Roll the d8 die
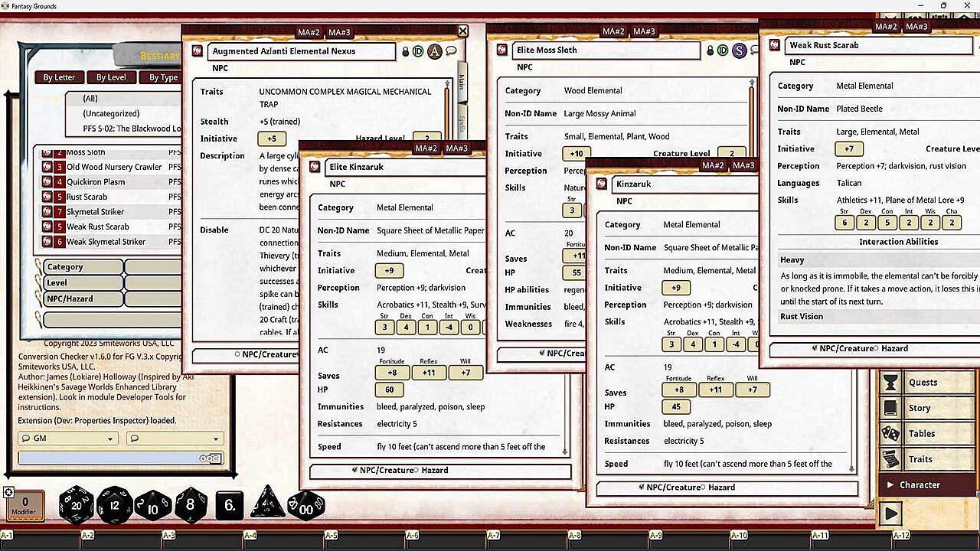The image size is (980, 551). click(x=190, y=505)
